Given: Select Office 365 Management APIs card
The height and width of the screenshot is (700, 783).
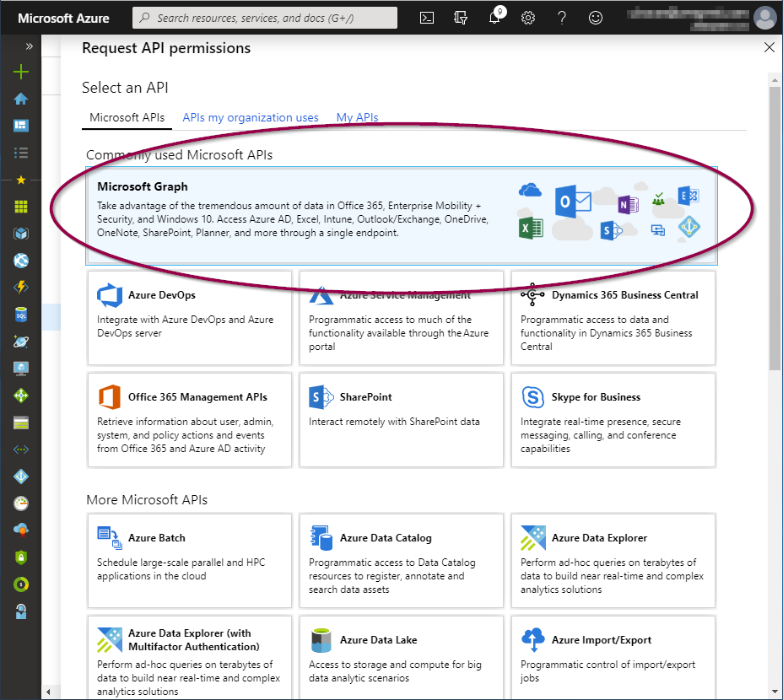Looking at the screenshot, I should [x=190, y=420].
